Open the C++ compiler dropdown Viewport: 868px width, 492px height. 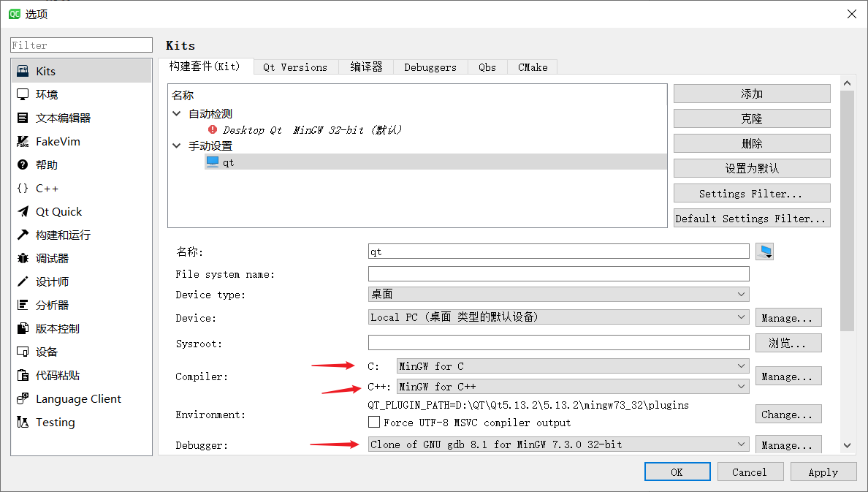573,387
